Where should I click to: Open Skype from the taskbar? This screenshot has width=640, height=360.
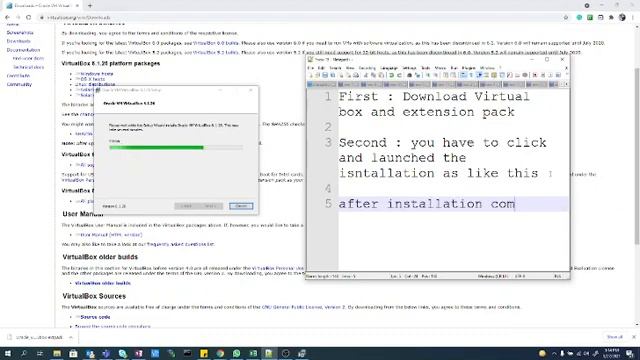pyautogui.click(x=122, y=353)
